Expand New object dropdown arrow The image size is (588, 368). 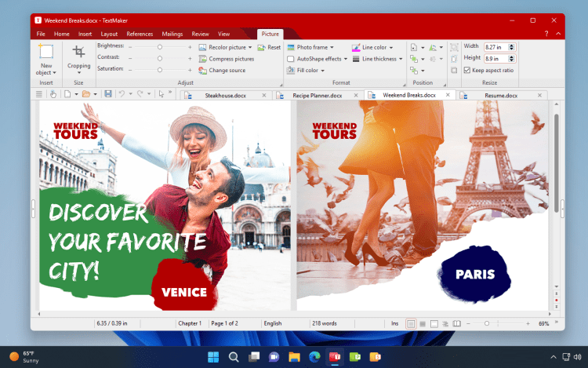point(54,73)
